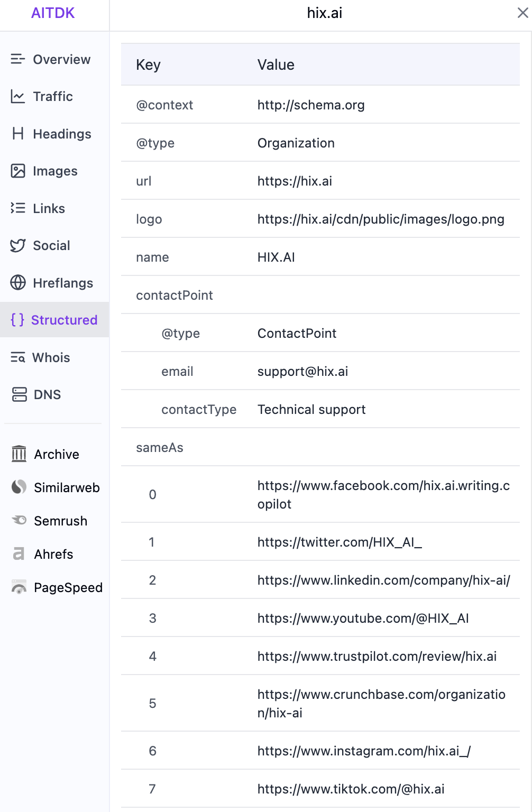Viewport: 532px width, 812px height.
Task: Click the Instagram hix.ai_ URL value
Action: [x=364, y=751]
